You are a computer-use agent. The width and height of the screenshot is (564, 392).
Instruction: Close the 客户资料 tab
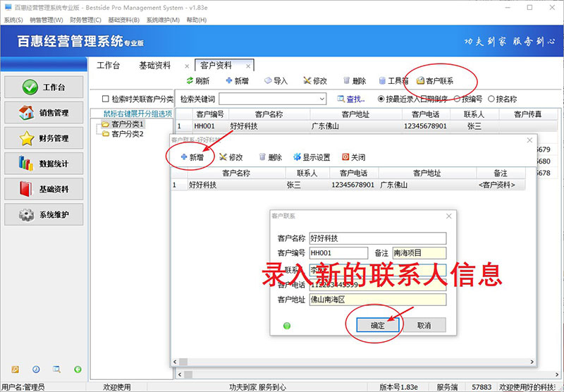(x=248, y=66)
